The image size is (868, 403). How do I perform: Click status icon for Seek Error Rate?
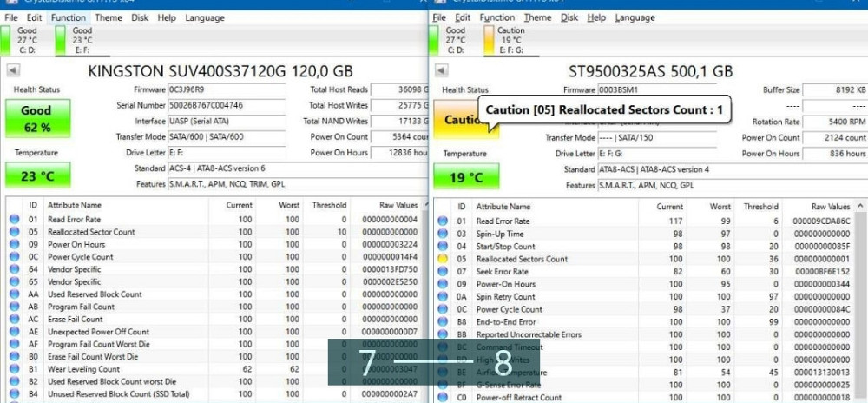(443, 271)
